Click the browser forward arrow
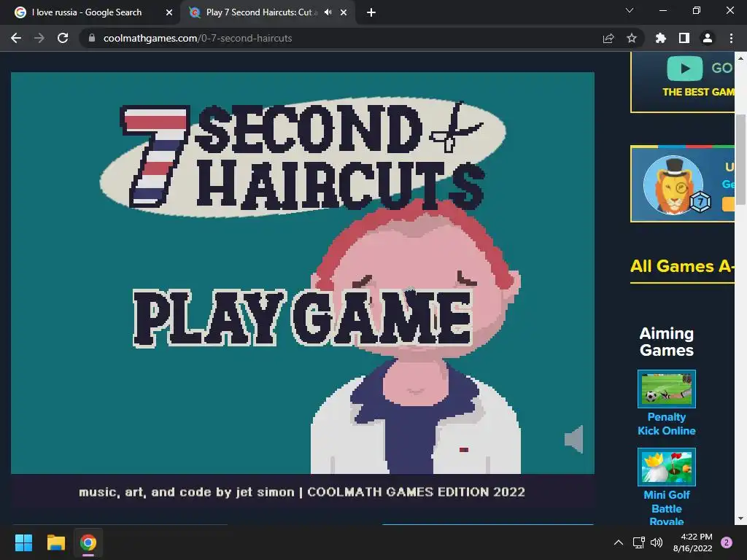Viewport: 747px width, 560px height. pyautogui.click(x=39, y=38)
